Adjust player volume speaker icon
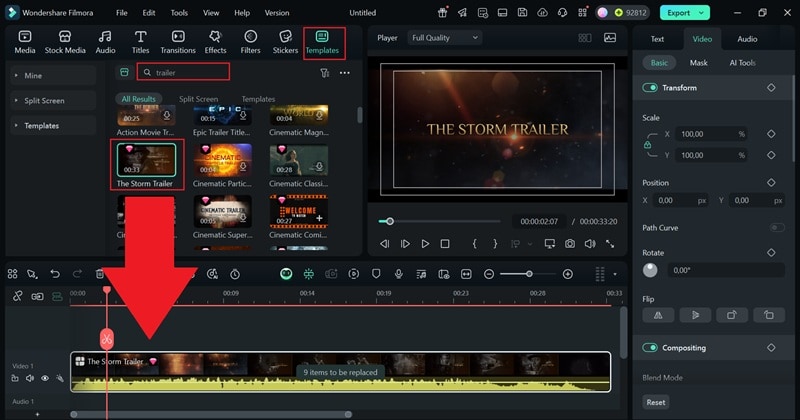The height and width of the screenshot is (420, 800). point(590,244)
